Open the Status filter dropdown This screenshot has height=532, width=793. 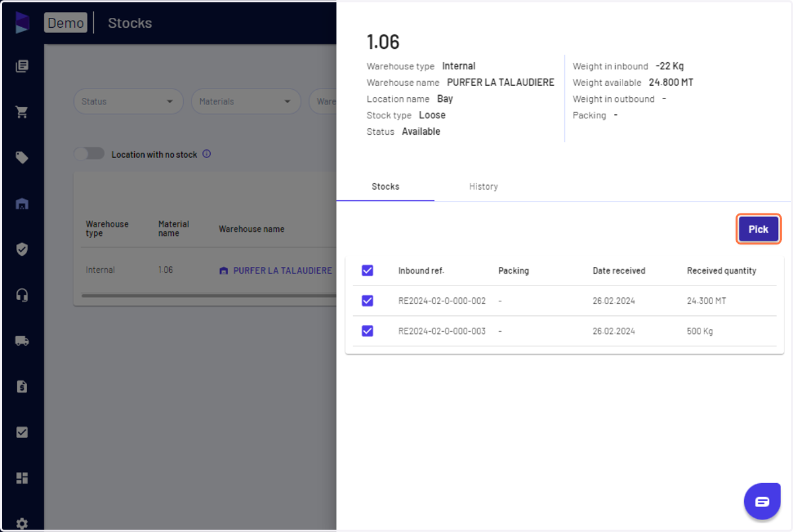coord(128,101)
